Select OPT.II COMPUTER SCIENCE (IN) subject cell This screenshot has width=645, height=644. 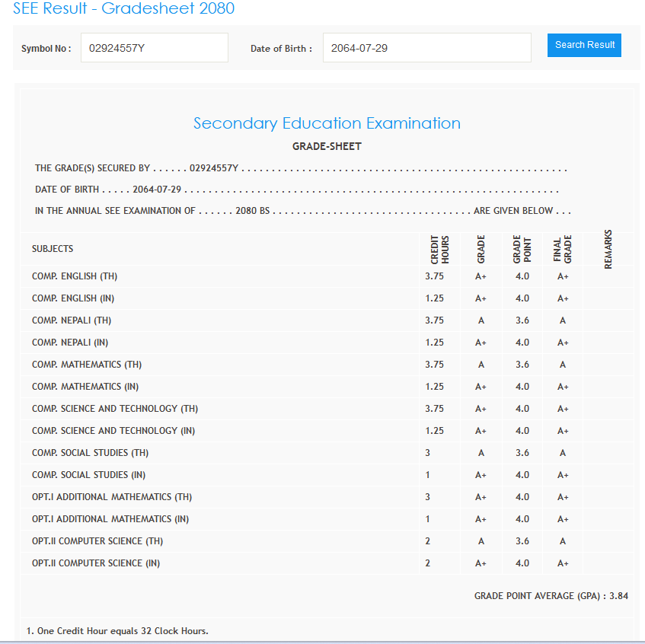[x=96, y=563]
